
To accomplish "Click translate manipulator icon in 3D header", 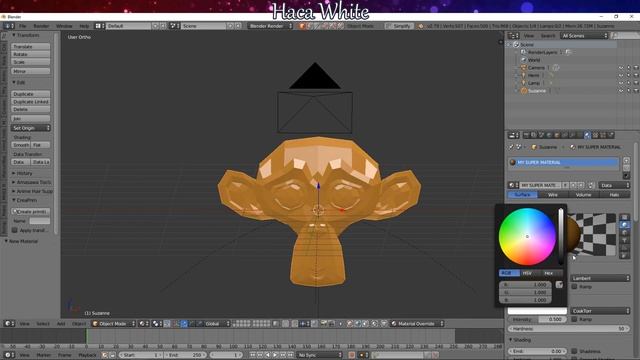I will click(184, 324).
